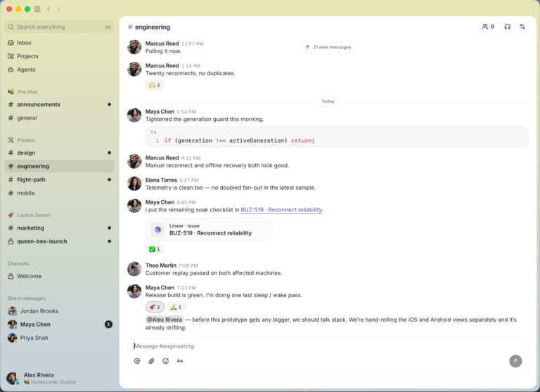Select the engineering channel in sidebar
This screenshot has width=540, height=392.
59,166
